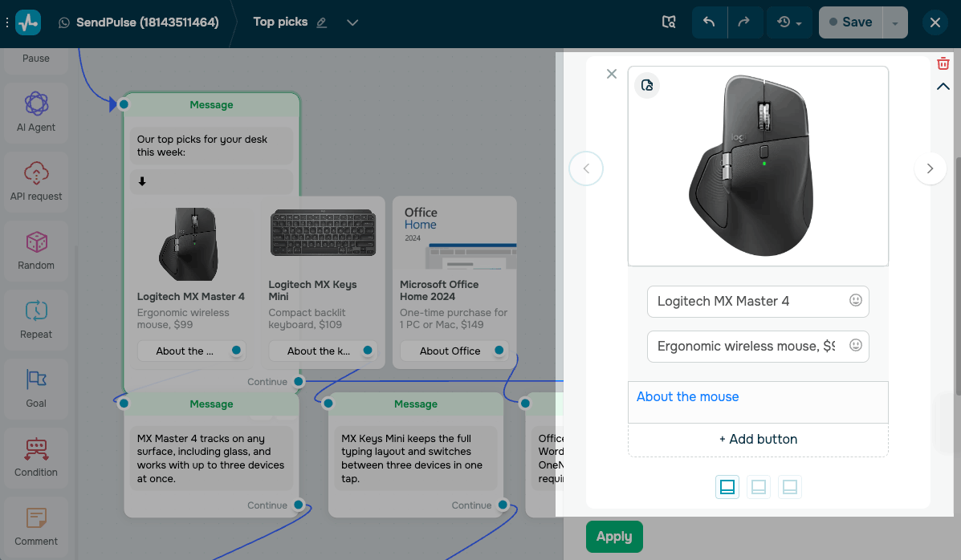Screen dimensions: 961x560
Task: Click the About Office card button
Action: click(454, 351)
